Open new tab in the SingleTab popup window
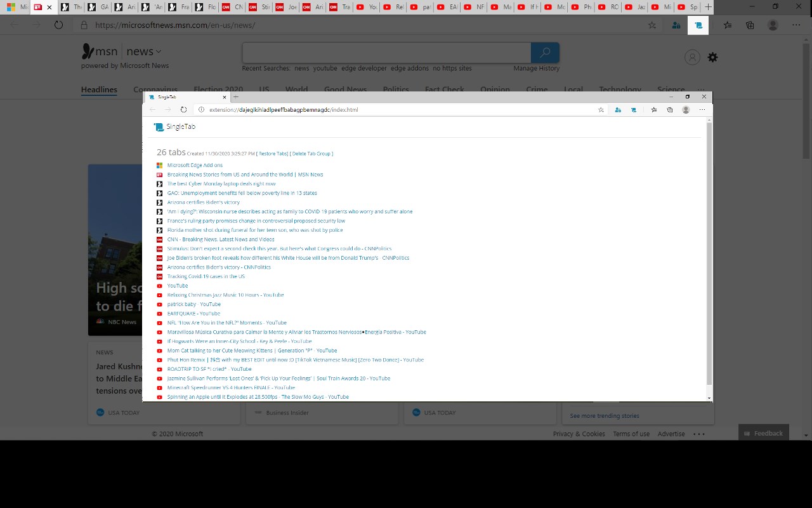This screenshot has height=508, width=812. tap(236, 97)
